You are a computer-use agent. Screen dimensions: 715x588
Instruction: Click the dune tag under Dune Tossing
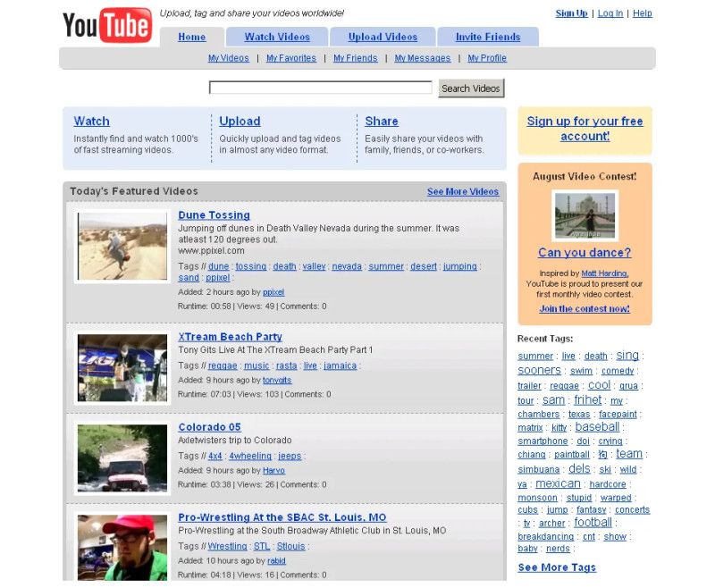[x=218, y=266]
